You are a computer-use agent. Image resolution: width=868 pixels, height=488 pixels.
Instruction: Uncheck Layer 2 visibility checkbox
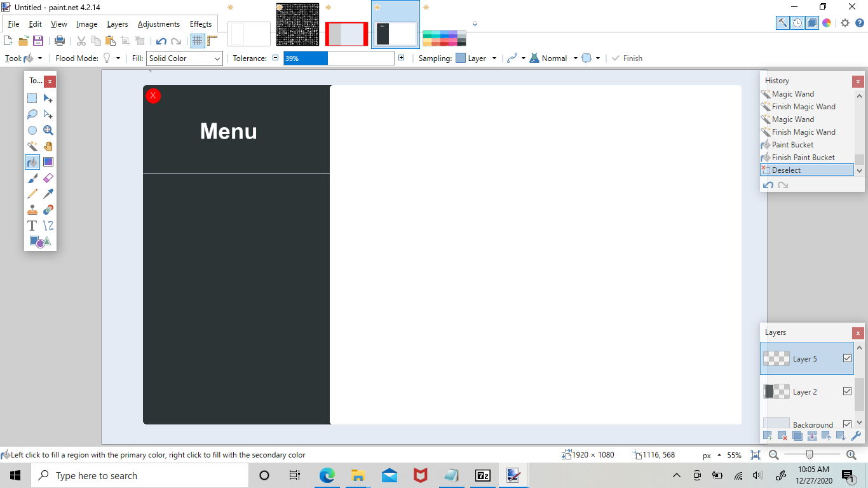[x=847, y=391]
